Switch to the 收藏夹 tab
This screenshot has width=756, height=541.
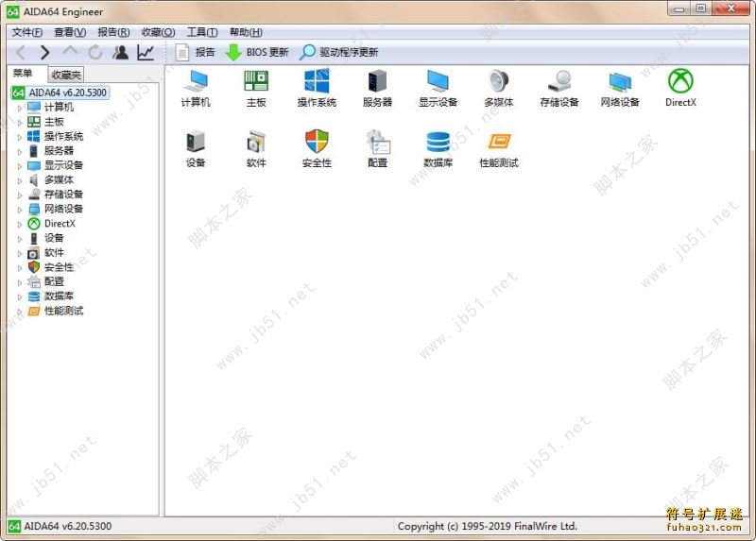[66, 75]
